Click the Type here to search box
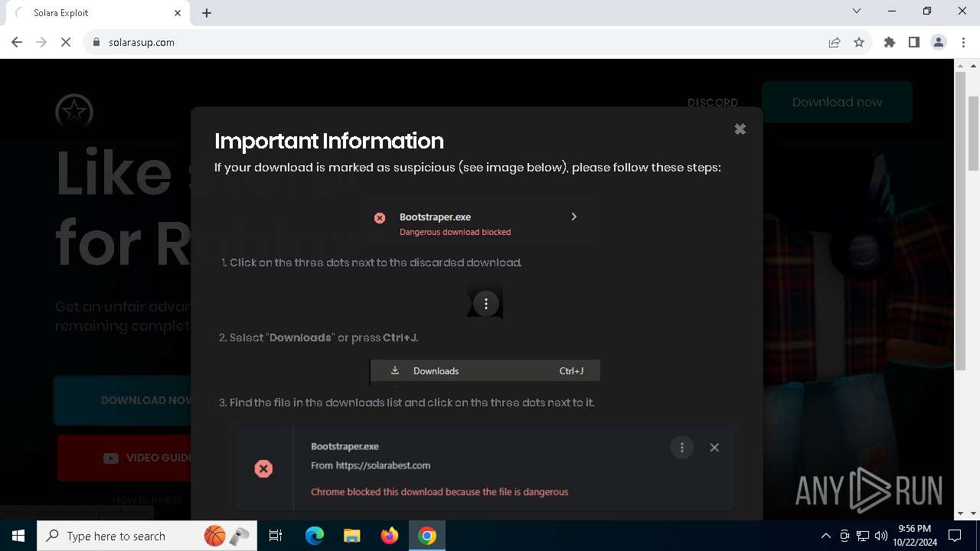 tap(147, 536)
